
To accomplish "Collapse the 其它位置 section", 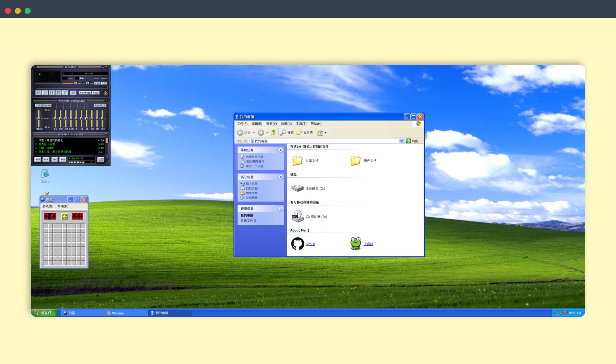I will (x=281, y=177).
